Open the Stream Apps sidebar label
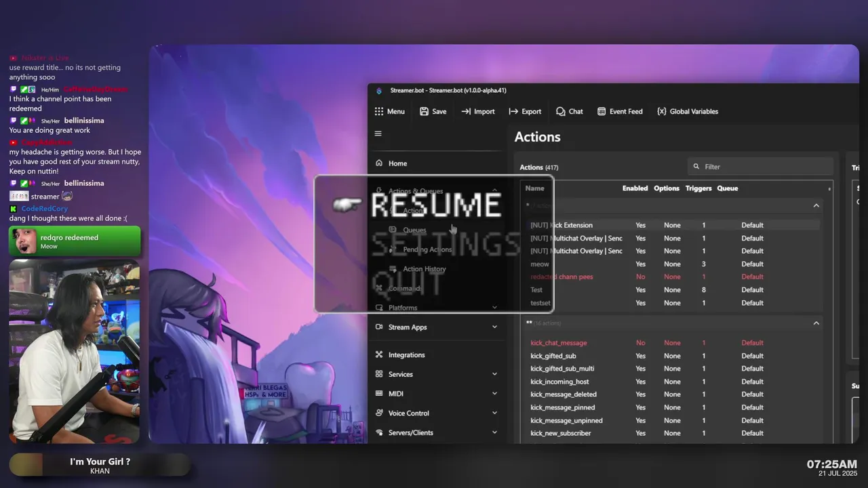 coord(408,327)
